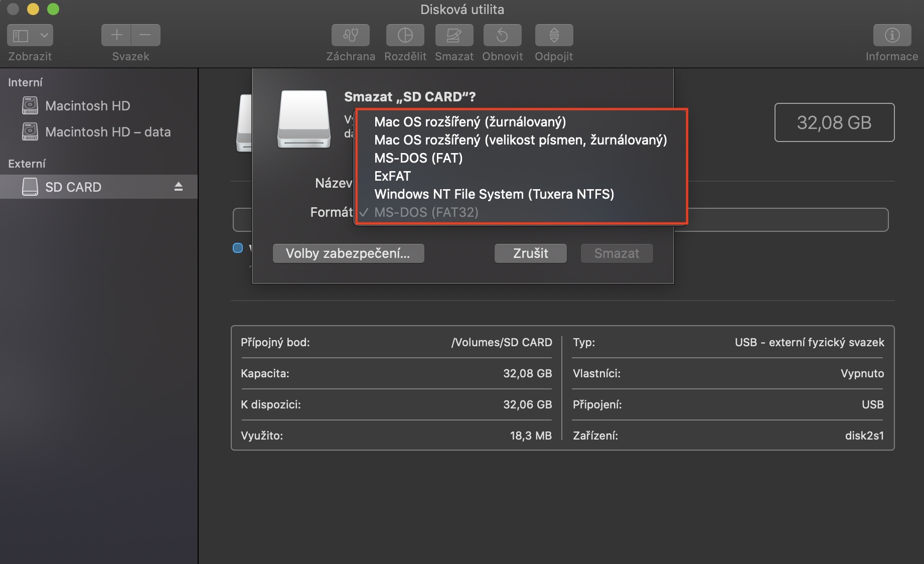Viewport: 924px width, 564px height.
Task: Open the Informace info panel
Action: [x=892, y=35]
